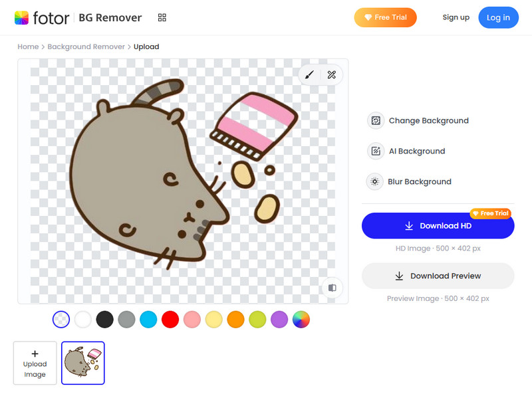
Task: Open Change Background option
Action: [418, 121]
